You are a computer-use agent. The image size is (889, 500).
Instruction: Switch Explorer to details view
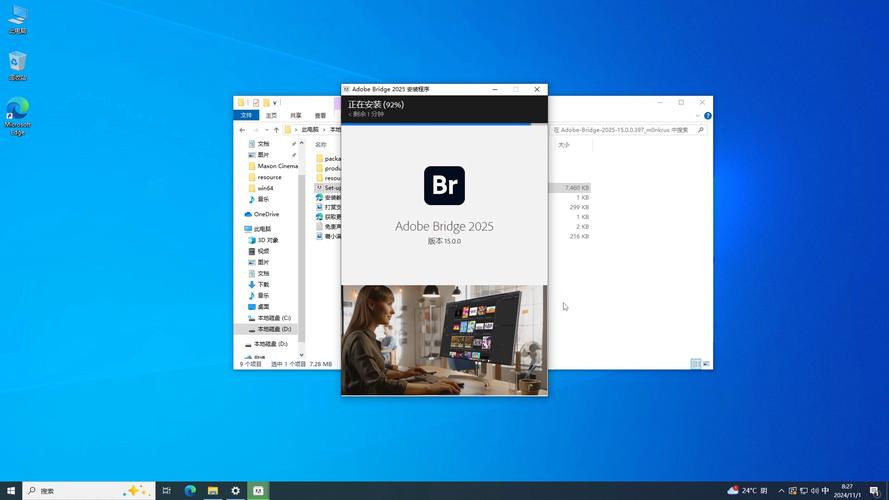click(696, 363)
